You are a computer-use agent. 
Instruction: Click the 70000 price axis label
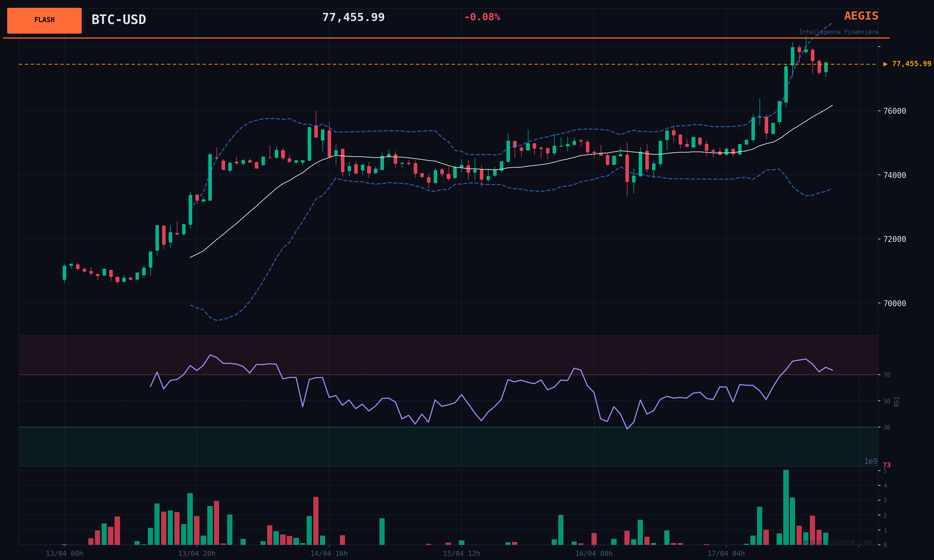click(894, 303)
